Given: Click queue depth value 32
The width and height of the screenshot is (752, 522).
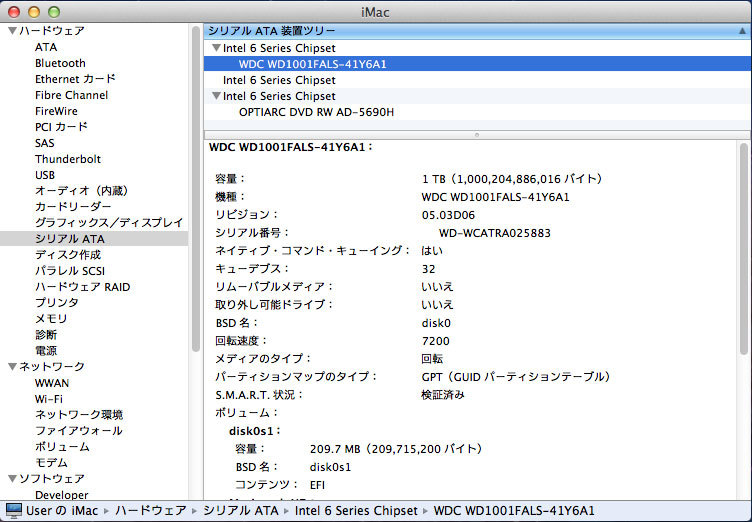Looking at the screenshot, I should coord(428,269).
